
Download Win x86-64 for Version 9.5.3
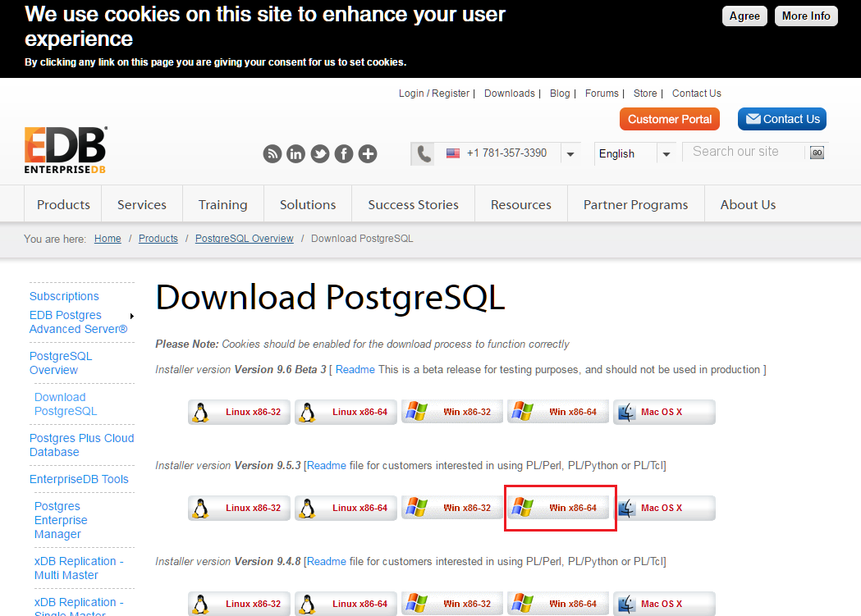[x=558, y=508]
